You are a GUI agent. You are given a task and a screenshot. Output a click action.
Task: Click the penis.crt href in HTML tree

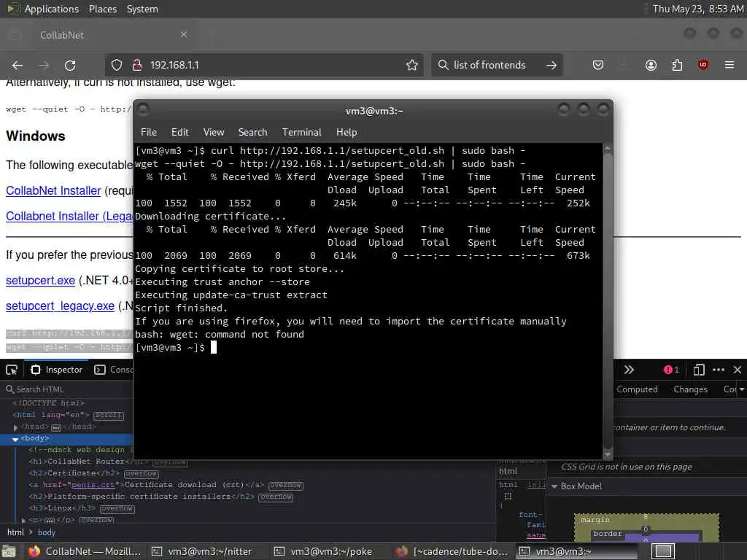(93, 485)
